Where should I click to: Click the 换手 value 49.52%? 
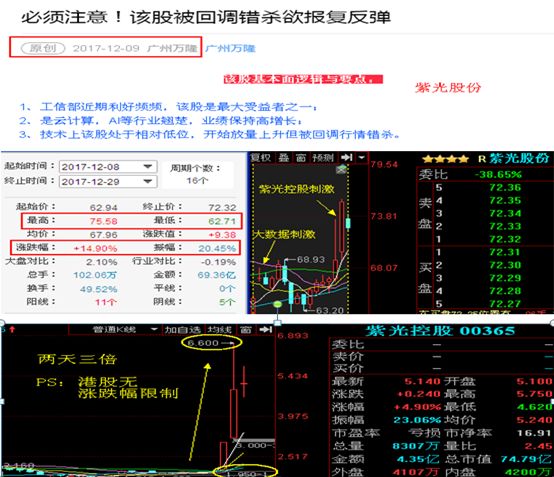click(x=99, y=289)
